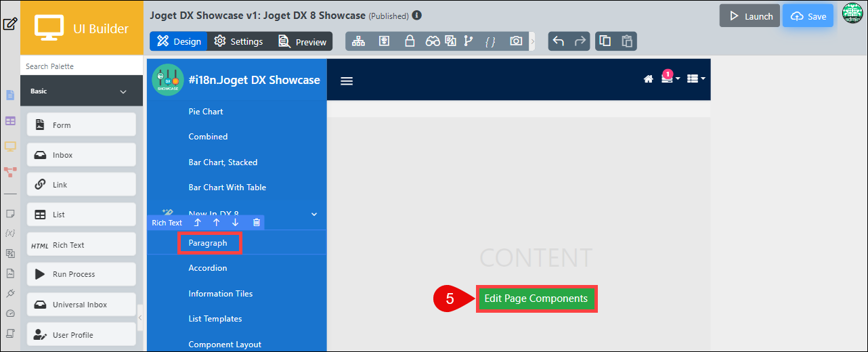The image size is (868, 352).
Task: Click the plug-in sidebar icon
Action: pos(10,293)
